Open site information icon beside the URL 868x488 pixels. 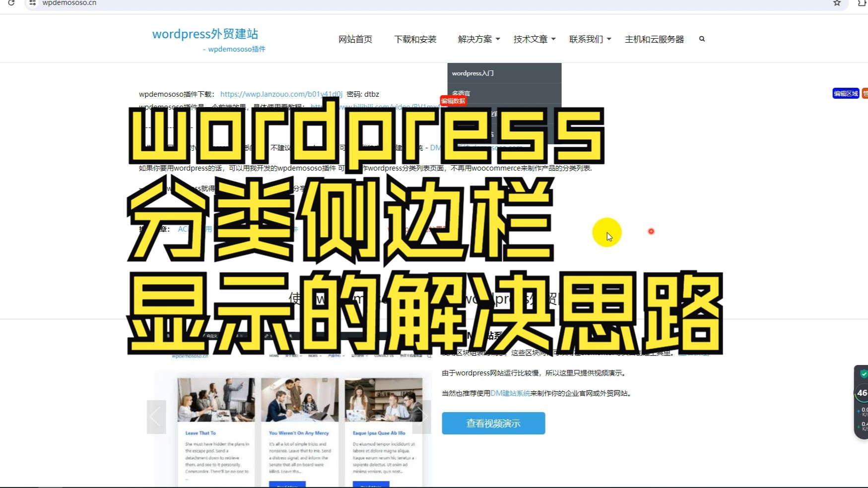pyautogui.click(x=32, y=3)
